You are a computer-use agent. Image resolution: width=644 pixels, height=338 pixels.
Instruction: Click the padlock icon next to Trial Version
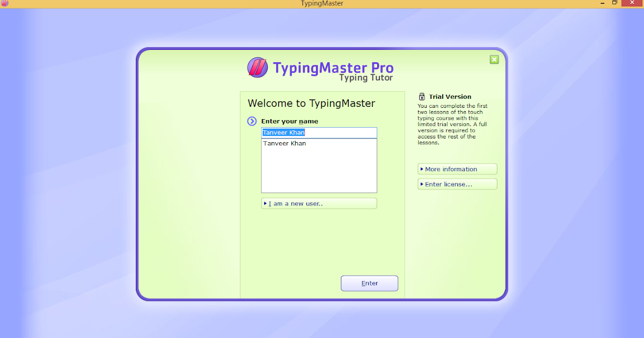tap(422, 96)
